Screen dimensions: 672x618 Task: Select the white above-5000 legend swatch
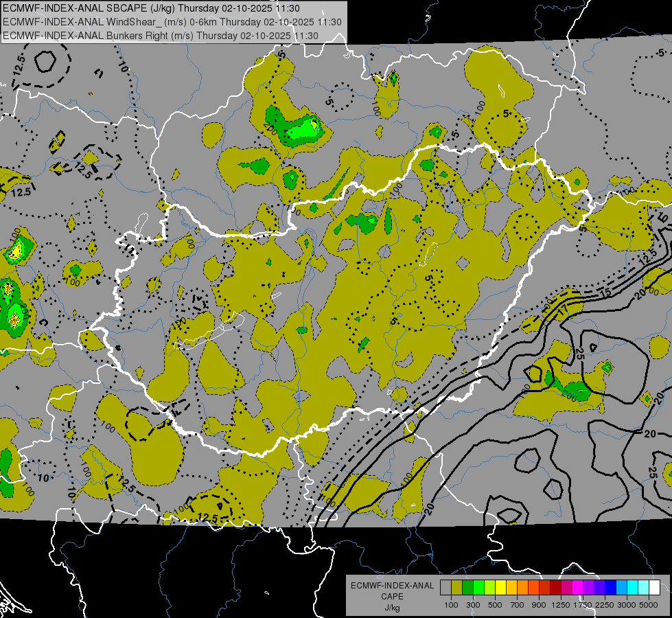tap(655, 588)
